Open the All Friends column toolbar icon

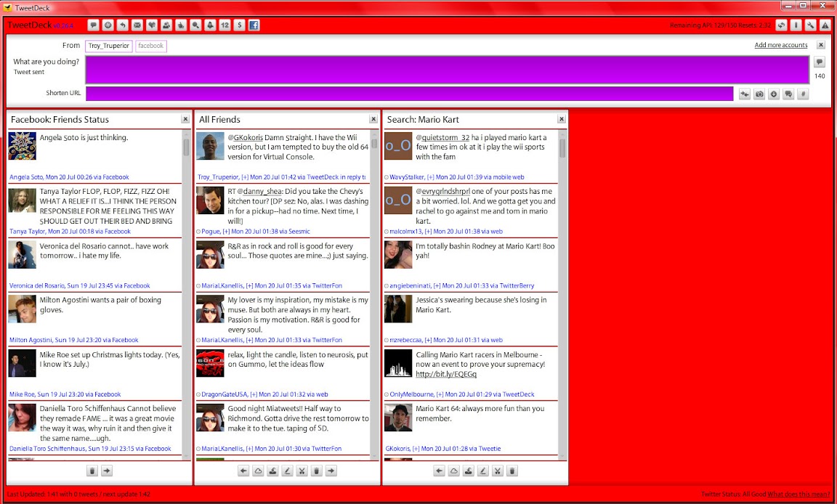108,25
